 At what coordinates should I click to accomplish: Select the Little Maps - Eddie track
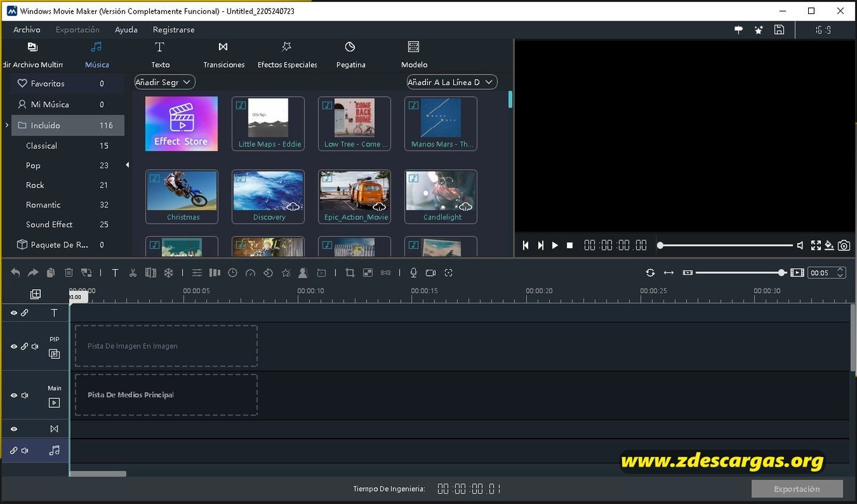[x=268, y=124]
